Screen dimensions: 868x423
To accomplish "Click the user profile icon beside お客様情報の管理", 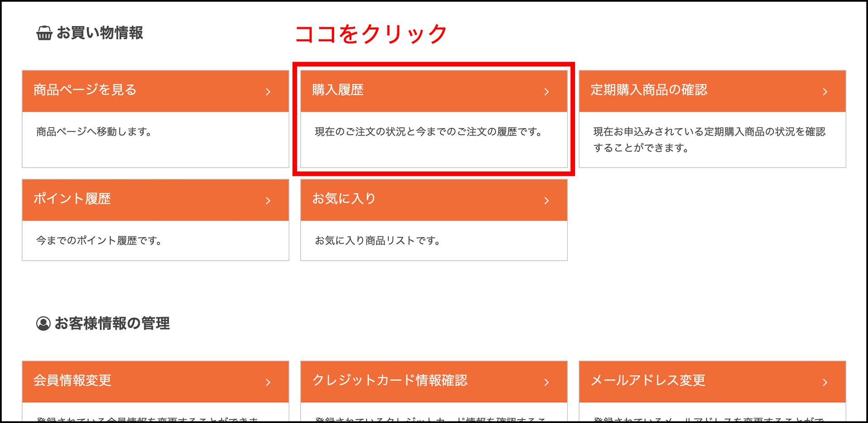I will pos(43,323).
